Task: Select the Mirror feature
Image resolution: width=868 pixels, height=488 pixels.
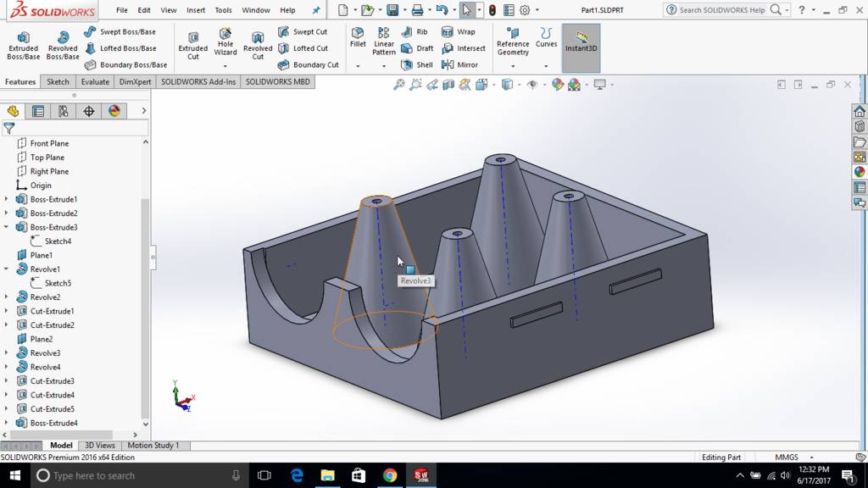Action: tap(459, 64)
